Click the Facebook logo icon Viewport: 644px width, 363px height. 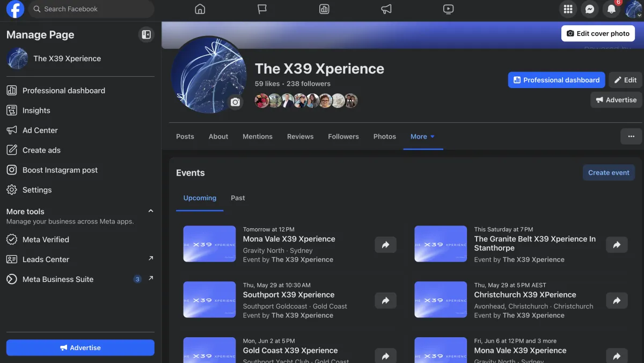tap(15, 9)
